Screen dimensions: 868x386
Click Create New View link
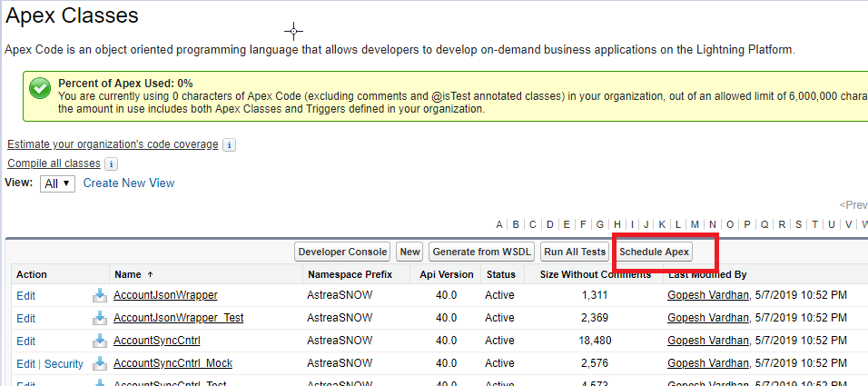[x=128, y=183]
